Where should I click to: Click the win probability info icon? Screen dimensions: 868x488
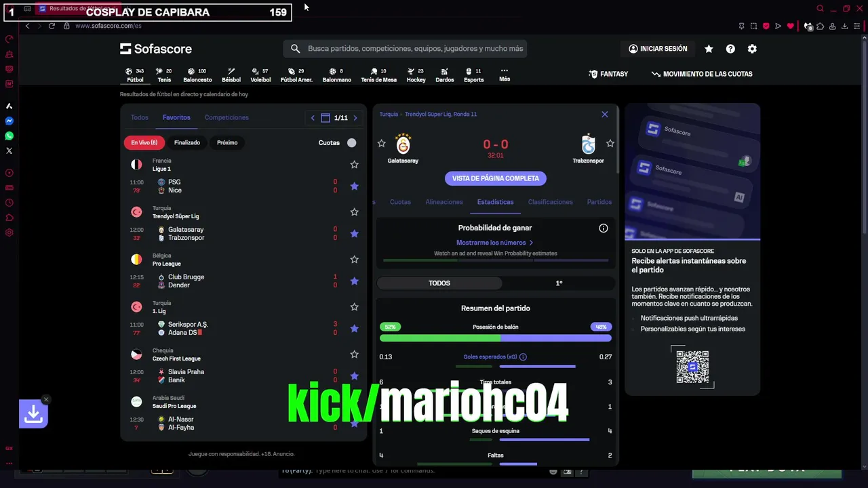604,228
